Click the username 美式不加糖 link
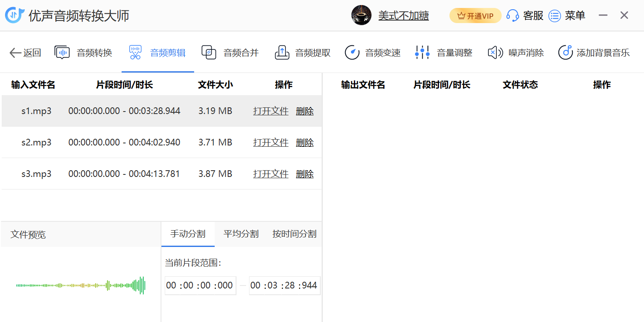 tap(403, 16)
